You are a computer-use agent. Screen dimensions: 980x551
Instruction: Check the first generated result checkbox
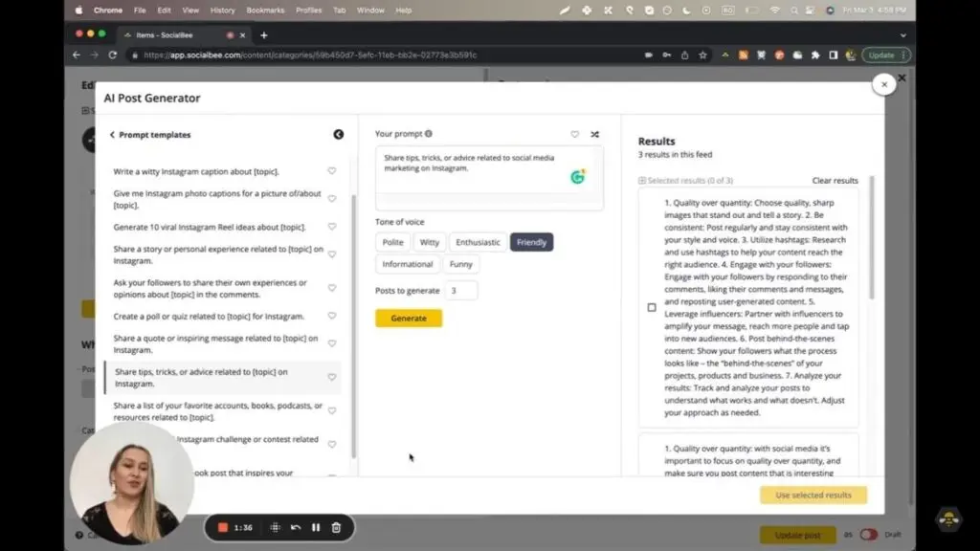(x=652, y=307)
